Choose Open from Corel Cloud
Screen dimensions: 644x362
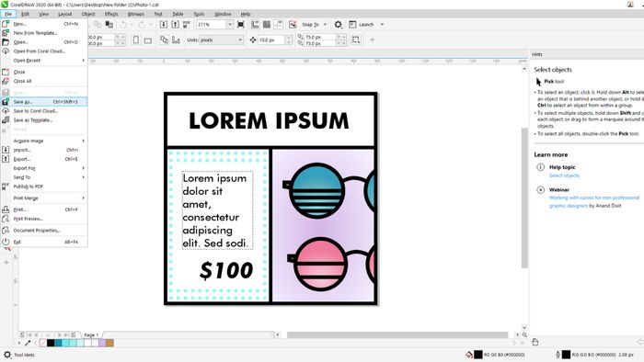(x=44, y=51)
